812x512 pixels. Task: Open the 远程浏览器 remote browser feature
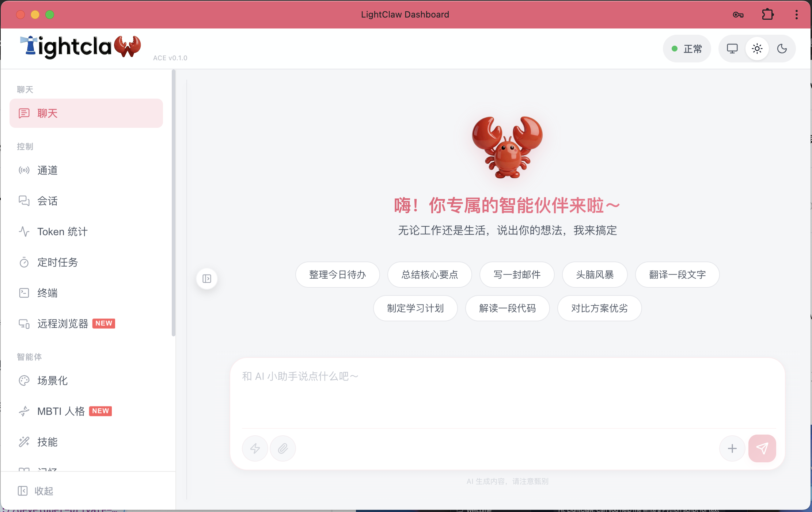tap(62, 324)
